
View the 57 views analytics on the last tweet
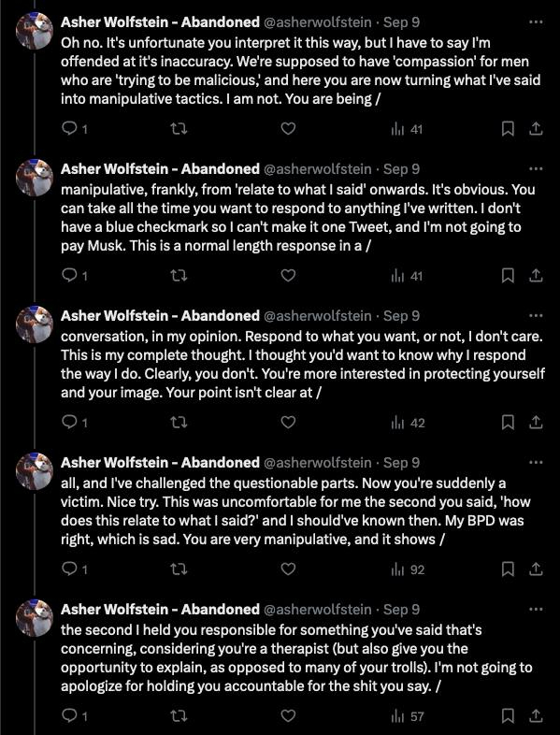408,716
